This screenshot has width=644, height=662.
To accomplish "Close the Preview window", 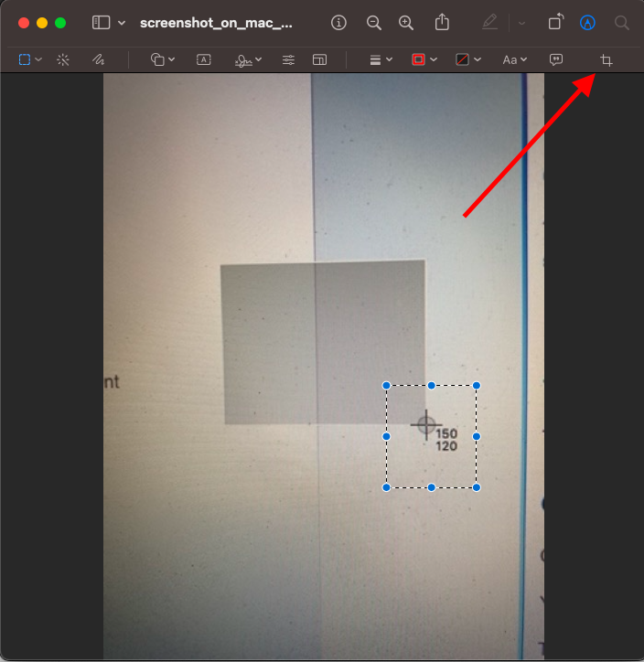I will tap(24, 23).
